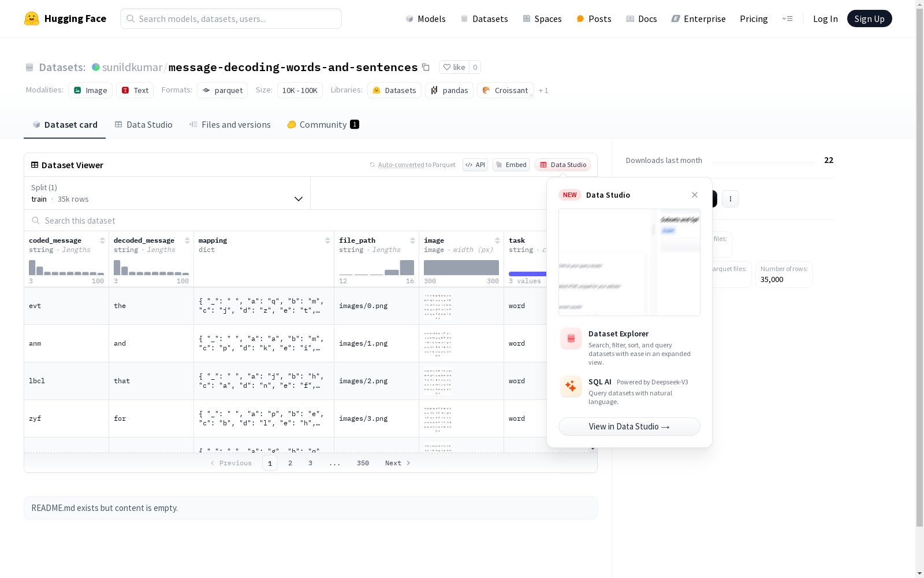Open the sunildkumar user profile link
The height and width of the screenshot is (578, 924).
pos(132,67)
